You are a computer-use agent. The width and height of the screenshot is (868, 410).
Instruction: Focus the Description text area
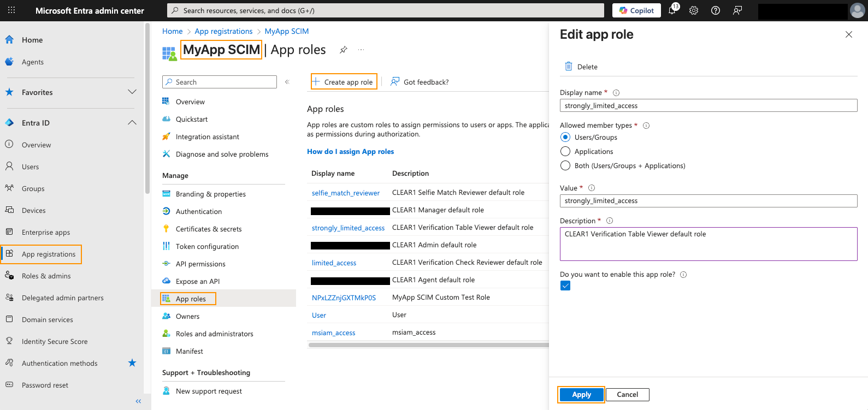(708, 244)
